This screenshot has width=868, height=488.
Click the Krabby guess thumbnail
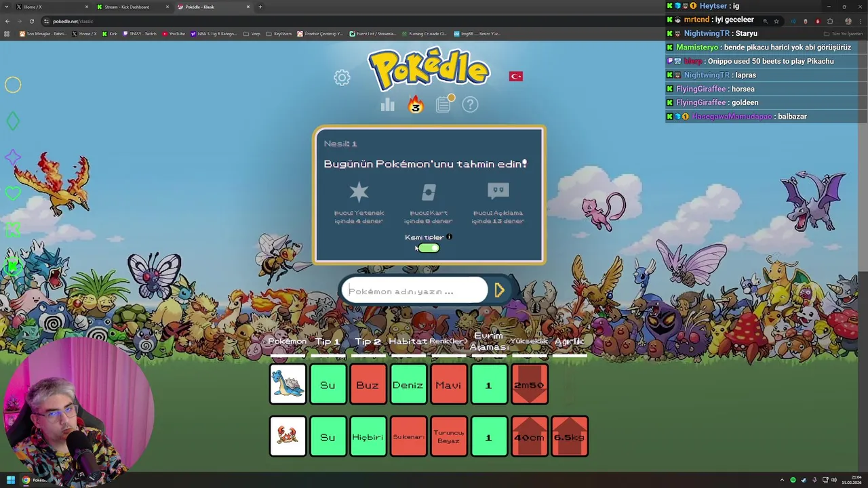tap(288, 436)
